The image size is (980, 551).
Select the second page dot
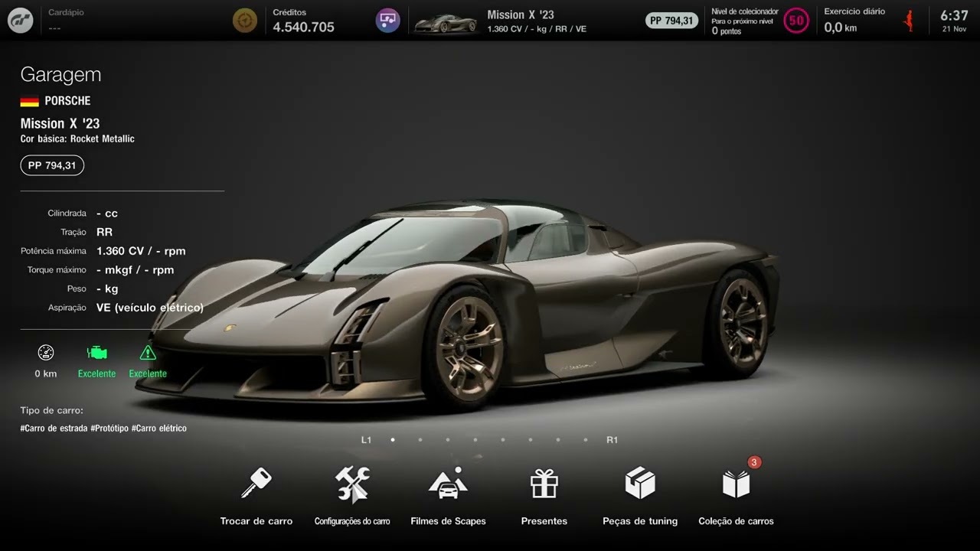(420, 440)
